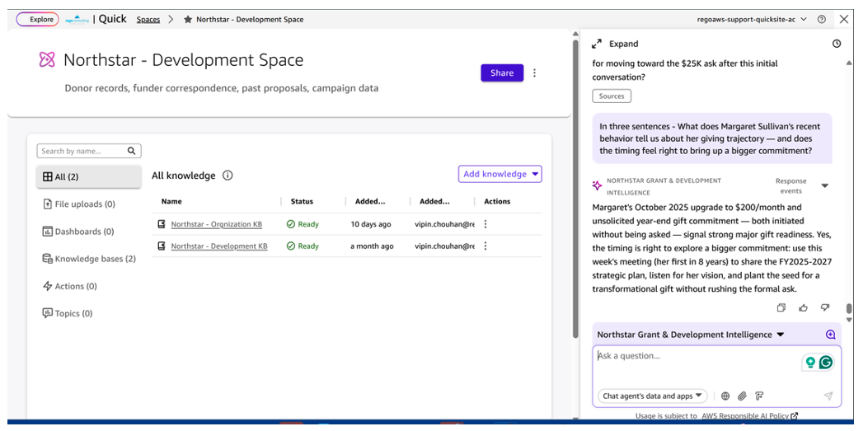Click the 'a month ago' cell

(x=372, y=246)
